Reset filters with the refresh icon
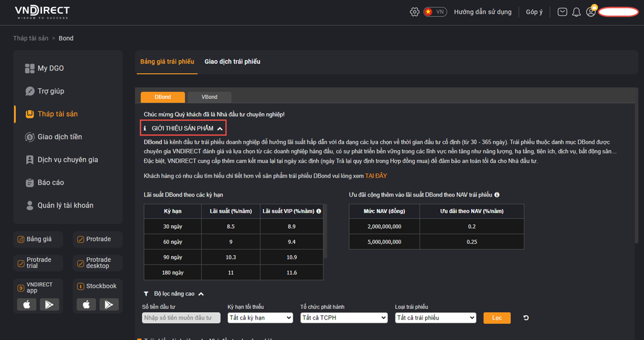 point(526,318)
